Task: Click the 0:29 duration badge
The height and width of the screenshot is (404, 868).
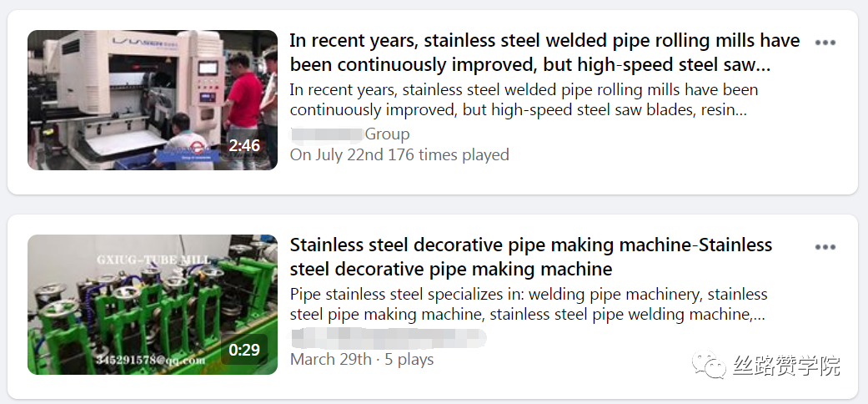Action: (x=244, y=350)
